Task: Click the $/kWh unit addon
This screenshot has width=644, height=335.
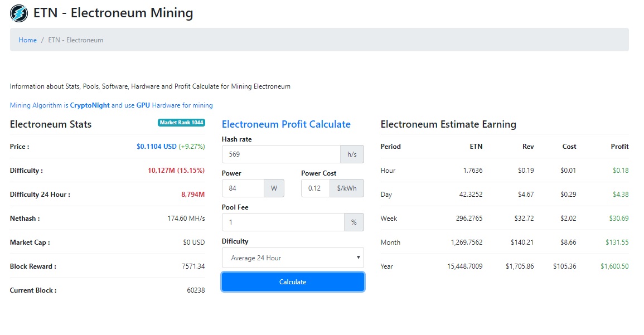Action: (x=346, y=188)
